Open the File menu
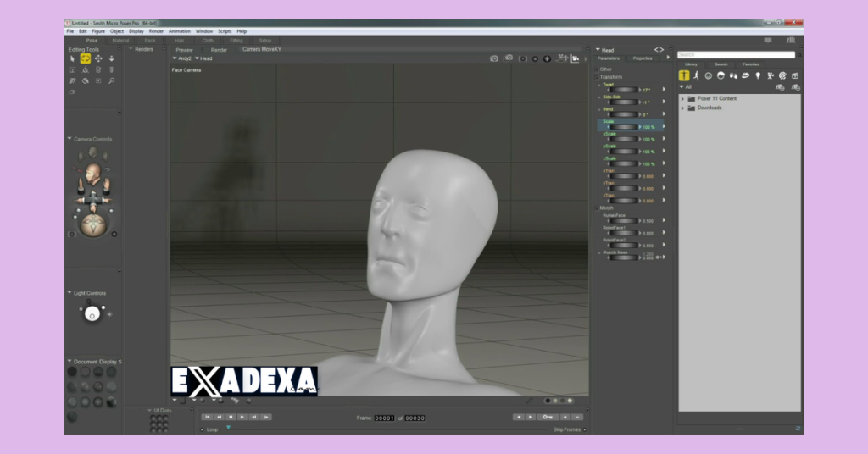The image size is (868, 454). coord(70,31)
